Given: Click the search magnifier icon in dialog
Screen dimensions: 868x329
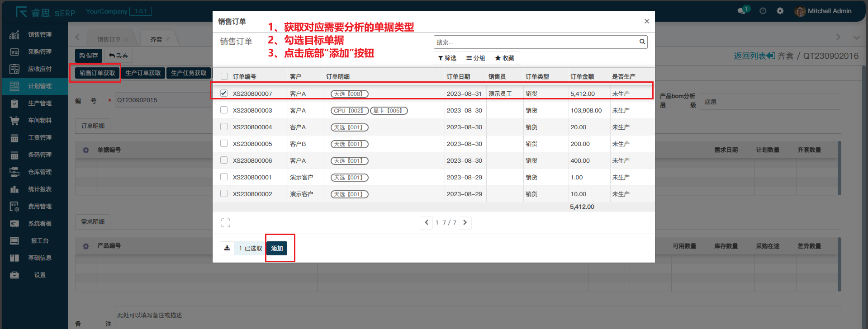Looking at the screenshot, I should pos(642,42).
